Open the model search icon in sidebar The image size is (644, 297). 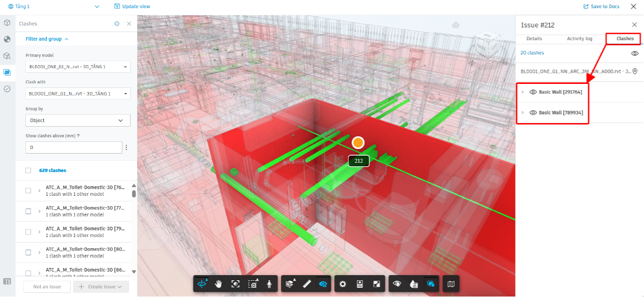[x=7, y=56]
